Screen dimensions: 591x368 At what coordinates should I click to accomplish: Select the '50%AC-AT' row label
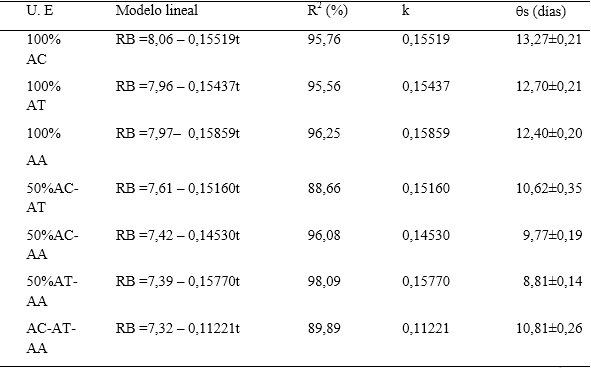click(52, 198)
